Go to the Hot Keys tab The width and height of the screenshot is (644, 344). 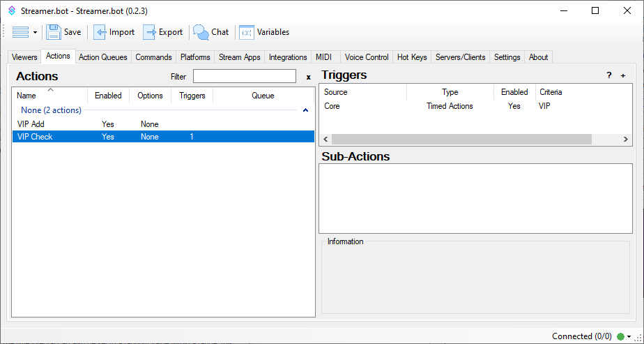(412, 57)
